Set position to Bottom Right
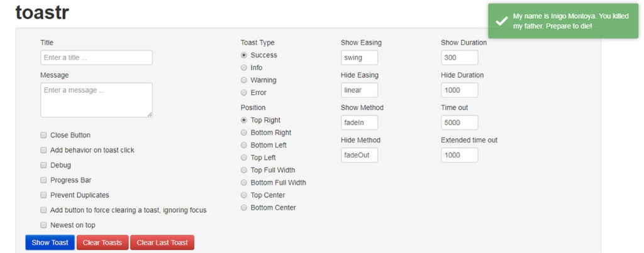Viewport: 644px width, 253px height. pos(244,132)
